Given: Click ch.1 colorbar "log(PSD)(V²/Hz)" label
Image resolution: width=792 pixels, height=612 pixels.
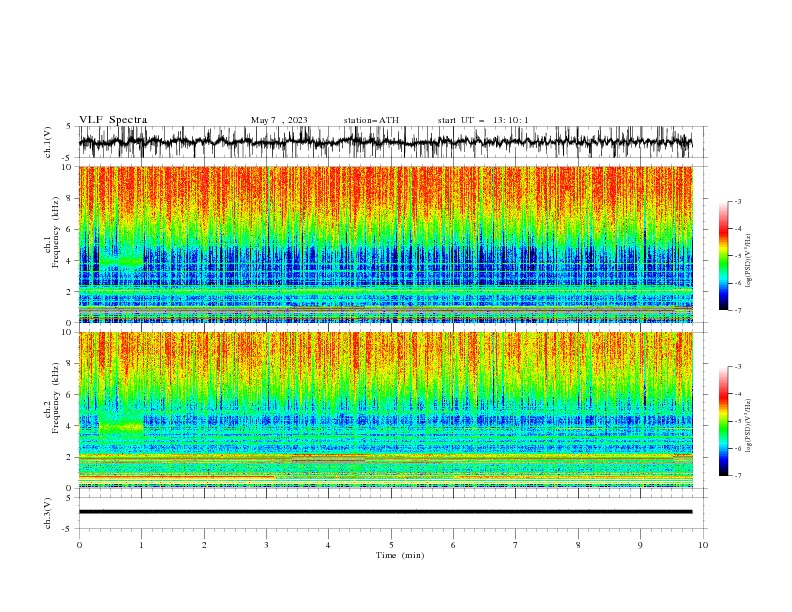Looking at the screenshot, I should pos(748,261).
